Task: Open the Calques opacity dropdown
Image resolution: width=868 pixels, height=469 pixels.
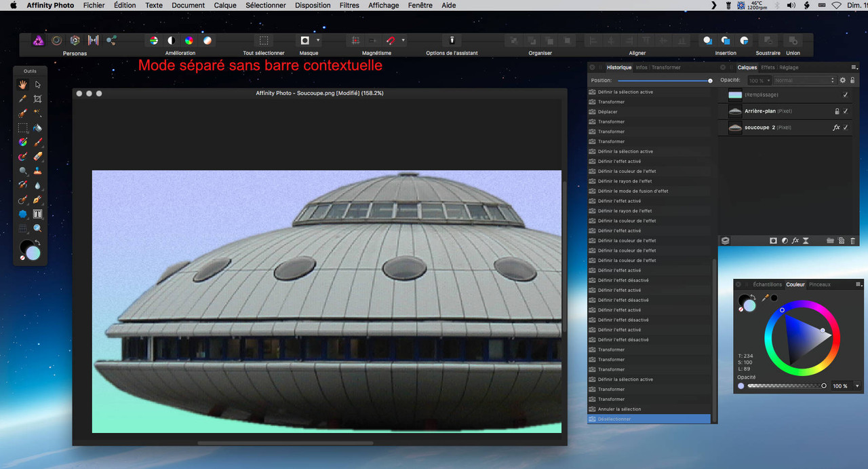Action: pos(768,80)
